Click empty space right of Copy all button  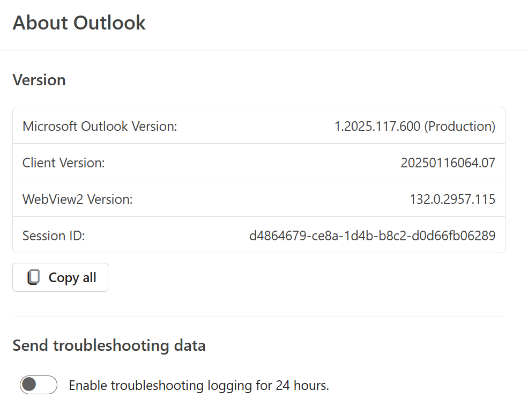coord(303,277)
